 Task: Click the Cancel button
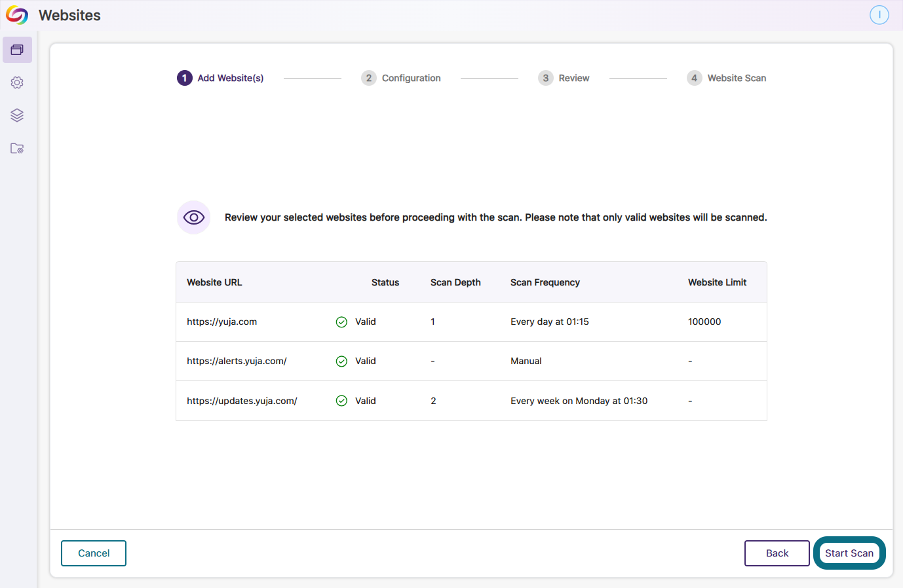pos(94,553)
